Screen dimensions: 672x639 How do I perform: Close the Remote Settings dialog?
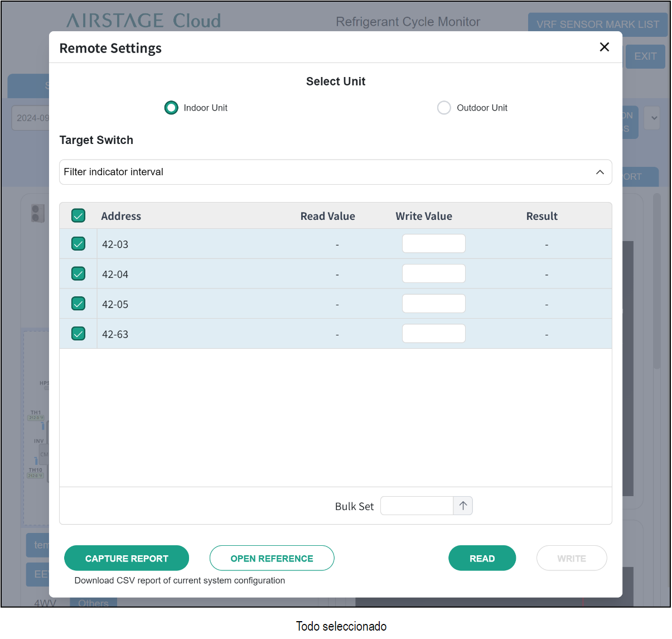point(604,47)
